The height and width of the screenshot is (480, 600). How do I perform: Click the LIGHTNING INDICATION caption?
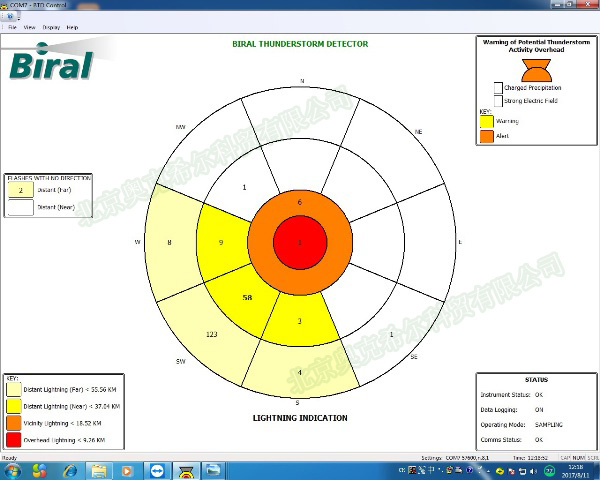[300, 418]
